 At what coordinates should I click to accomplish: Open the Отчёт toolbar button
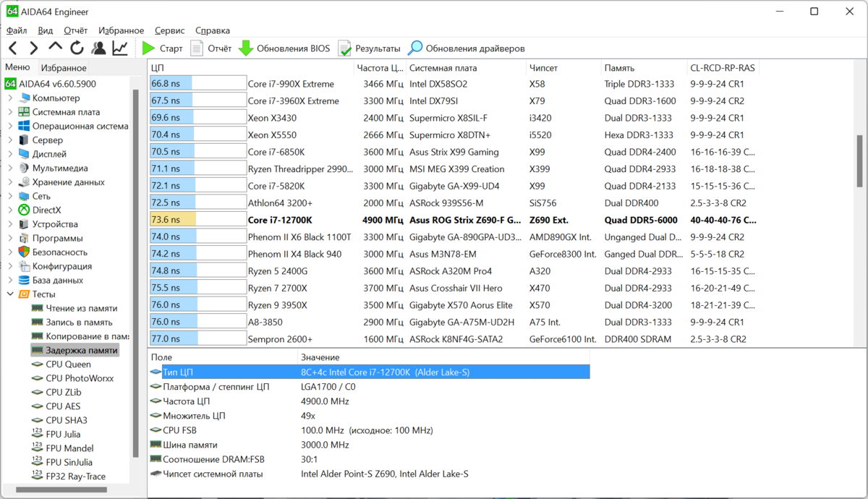[x=210, y=48]
